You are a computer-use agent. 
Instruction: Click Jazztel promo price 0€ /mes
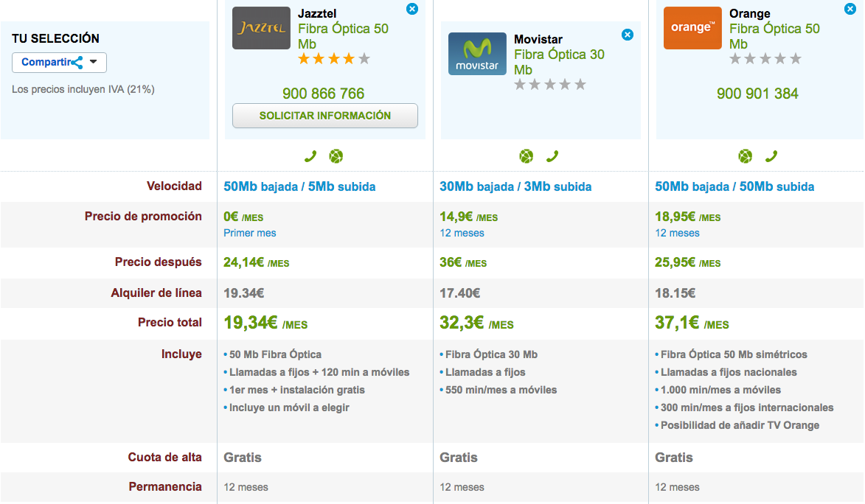(x=243, y=217)
